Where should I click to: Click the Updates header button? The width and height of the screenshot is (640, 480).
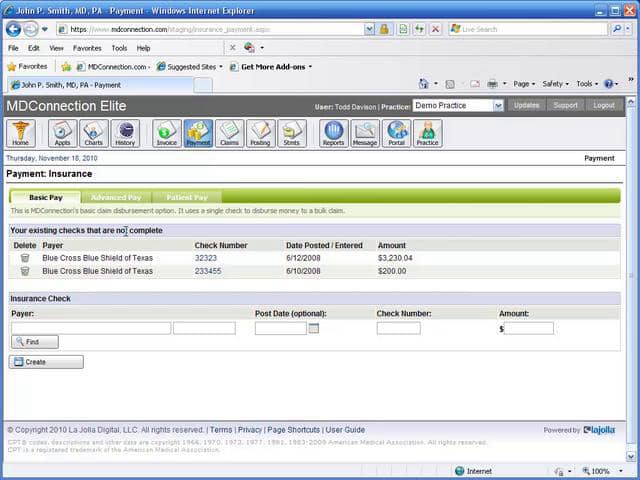527,105
